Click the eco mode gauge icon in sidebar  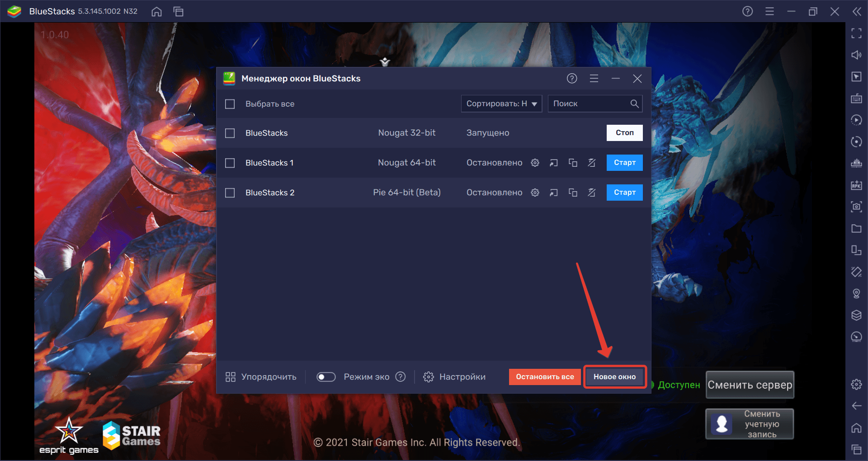pyautogui.click(x=856, y=337)
